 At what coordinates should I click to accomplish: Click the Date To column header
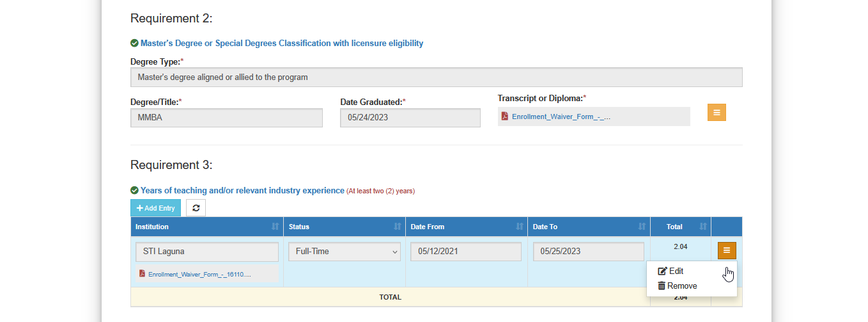[x=589, y=227]
